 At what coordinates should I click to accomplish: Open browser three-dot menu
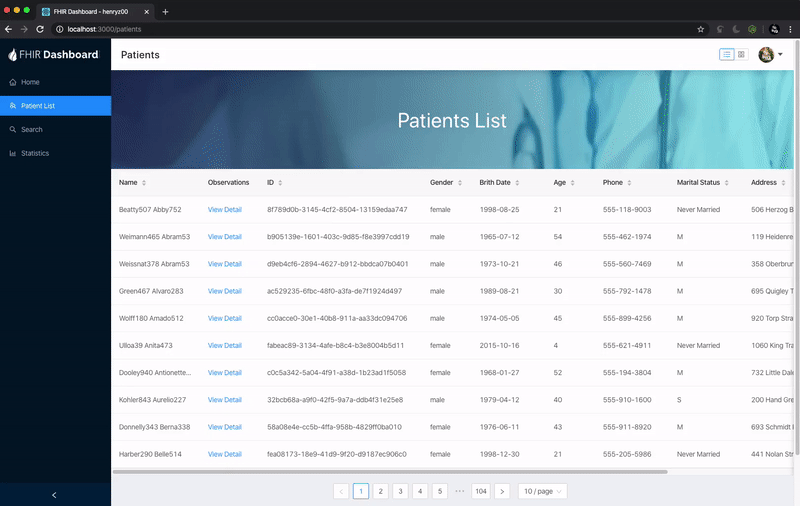point(790,29)
